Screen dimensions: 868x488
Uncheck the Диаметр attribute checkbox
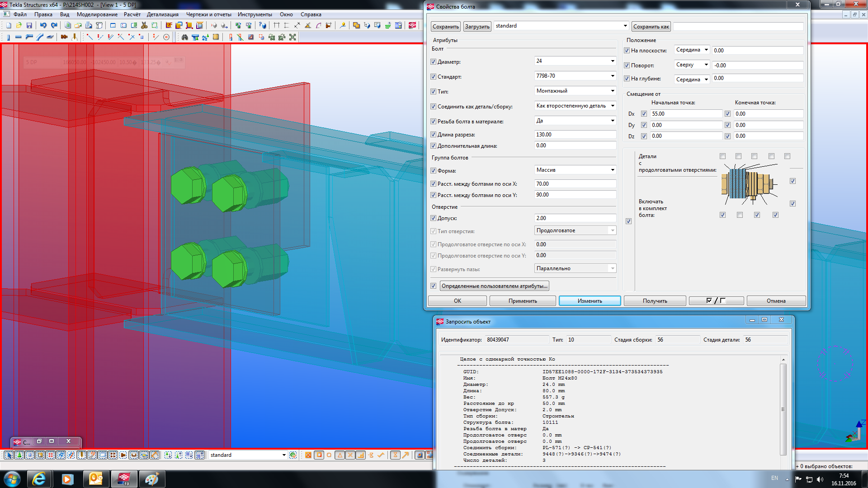(433, 62)
